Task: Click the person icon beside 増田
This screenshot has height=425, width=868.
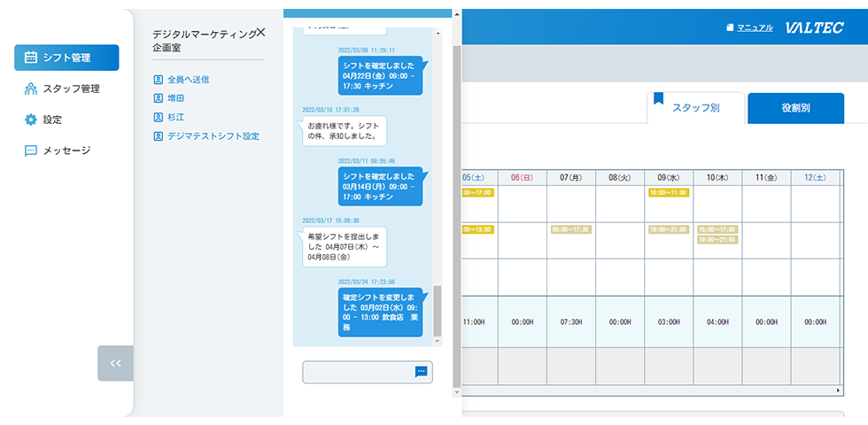Action: pos(159,98)
